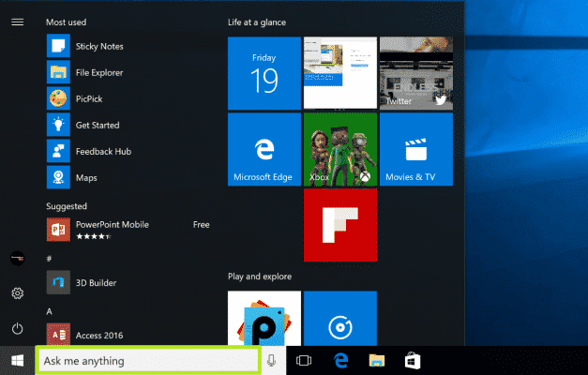The image size is (588, 375).
Task: Click the Cortana microphone icon
Action: click(x=272, y=361)
